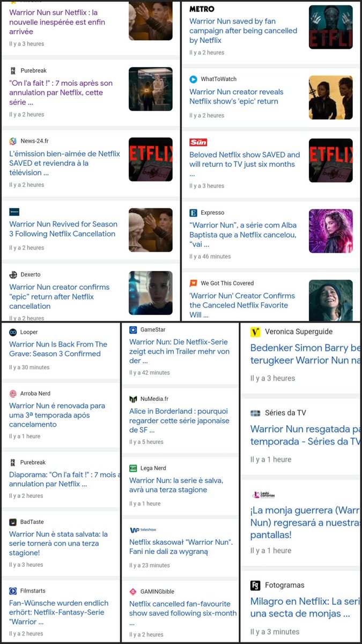Open 'Alice in Borderland : pourquoi regarder' article
Image resolution: width=362 pixels, height=644 pixels.
coord(179,420)
